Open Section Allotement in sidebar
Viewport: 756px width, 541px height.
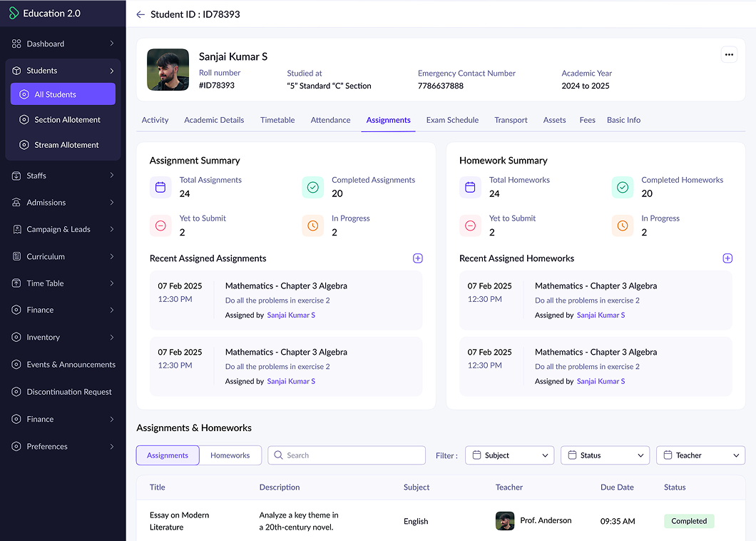coord(63,120)
